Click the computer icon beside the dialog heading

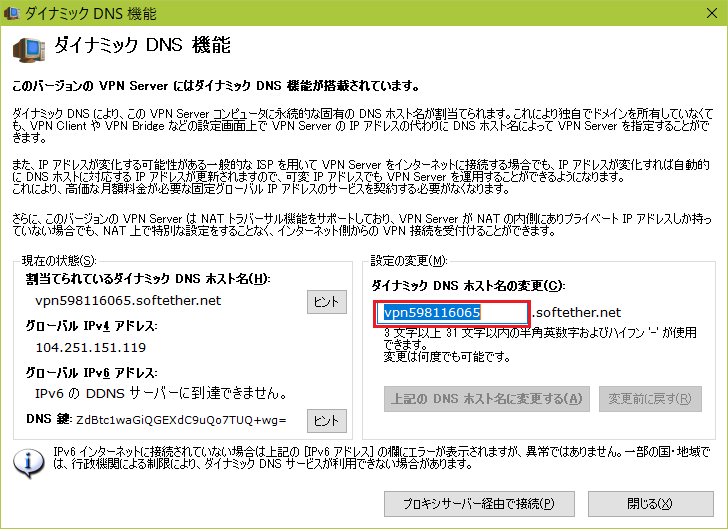click(x=29, y=49)
